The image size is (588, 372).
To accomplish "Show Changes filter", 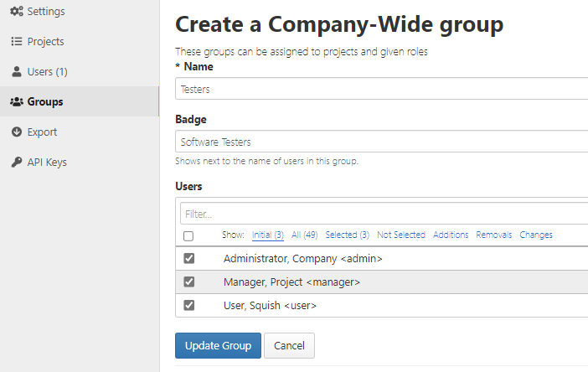I will 536,235.
